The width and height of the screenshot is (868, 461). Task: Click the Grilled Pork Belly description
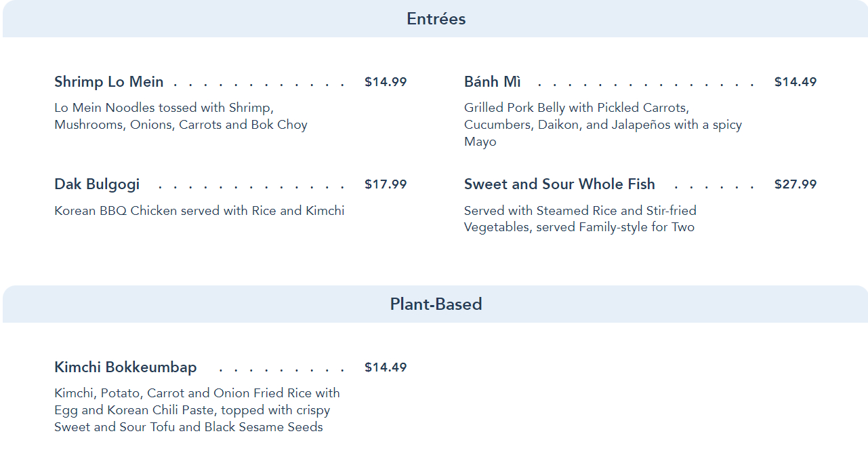coord(602,125)
